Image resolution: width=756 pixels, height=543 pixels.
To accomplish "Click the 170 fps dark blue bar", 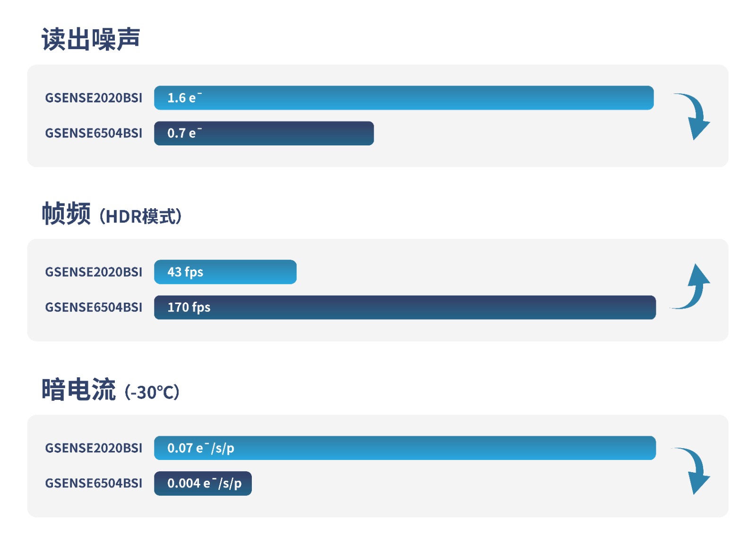I will 405,307.
